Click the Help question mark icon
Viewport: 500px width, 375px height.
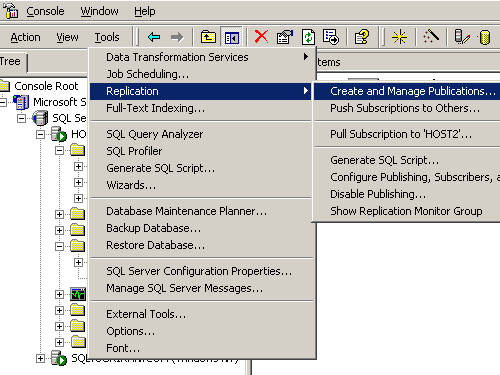tap(362, 37)
